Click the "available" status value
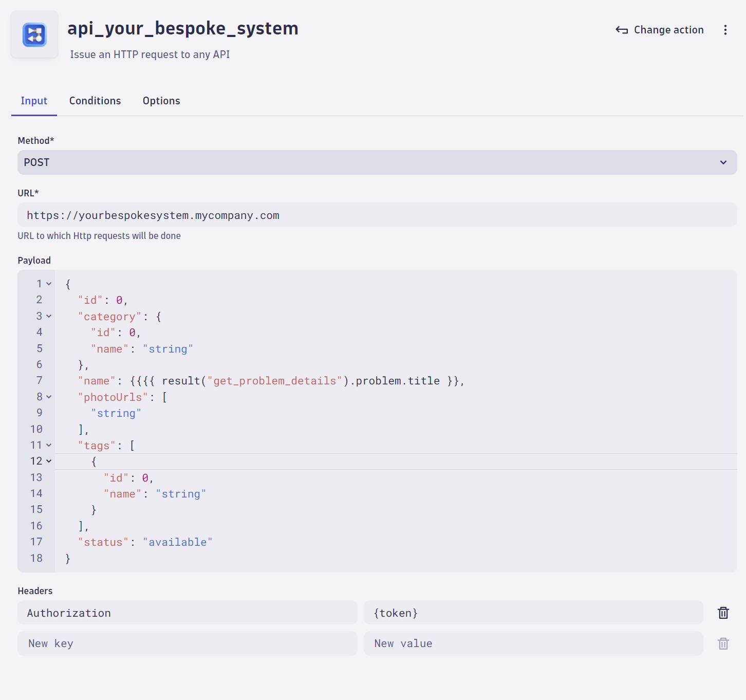 (x=177, y=542)
